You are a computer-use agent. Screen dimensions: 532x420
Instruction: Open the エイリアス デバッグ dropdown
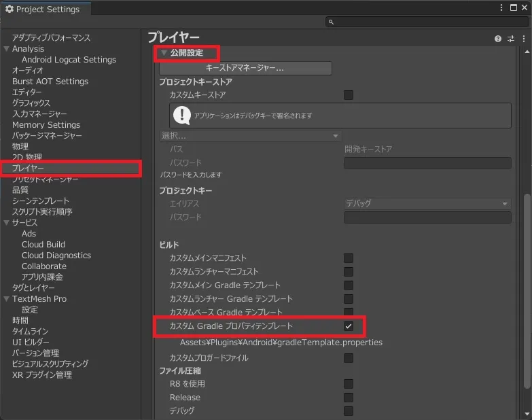coord(427,204)
